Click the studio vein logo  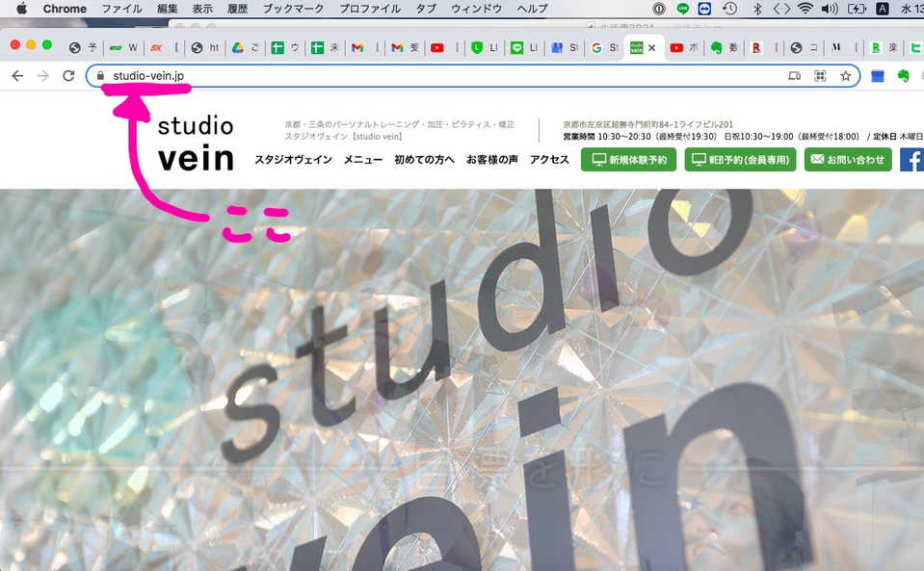[x=196, y=143]
